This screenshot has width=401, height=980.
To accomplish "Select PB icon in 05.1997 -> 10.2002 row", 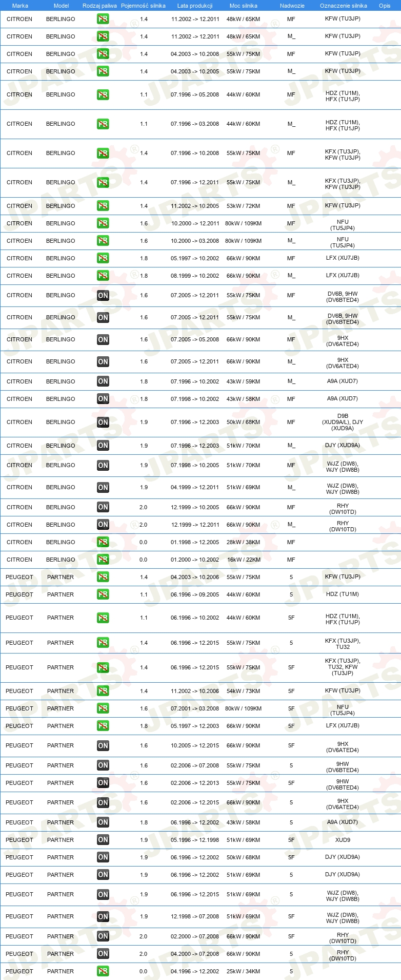I will [103, 258].
